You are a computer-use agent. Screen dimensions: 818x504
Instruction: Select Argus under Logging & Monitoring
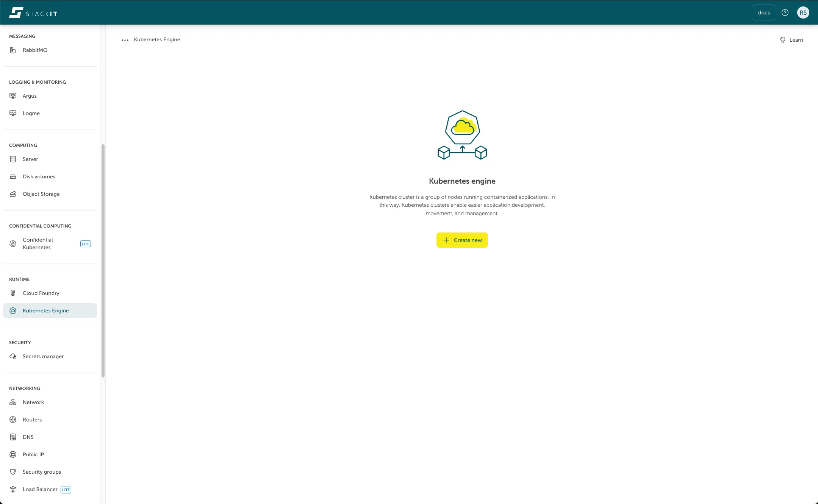click(30, 95)
